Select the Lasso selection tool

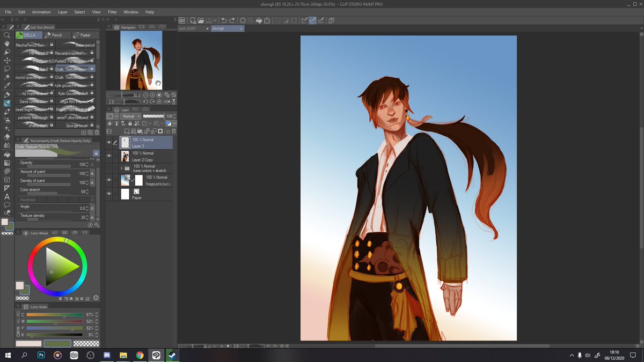pyautogui.click(x=7, y=69)
